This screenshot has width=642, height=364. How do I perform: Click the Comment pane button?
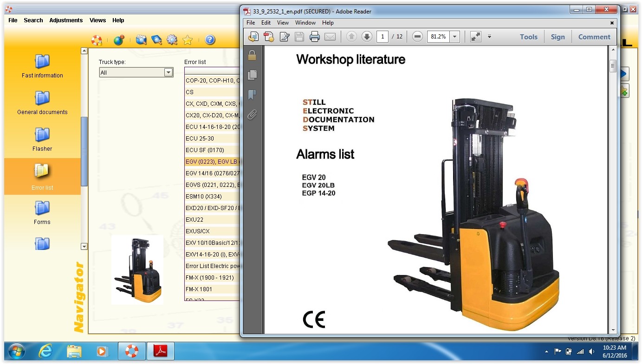pyautogui.click(x=594, y=37)
